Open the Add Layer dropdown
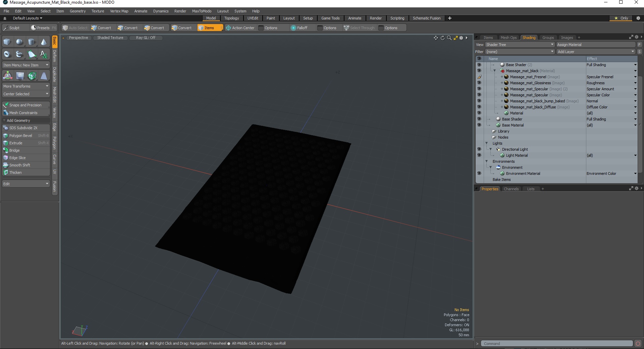The height and width of the screenshot is (349, 644). click(596, 52)
